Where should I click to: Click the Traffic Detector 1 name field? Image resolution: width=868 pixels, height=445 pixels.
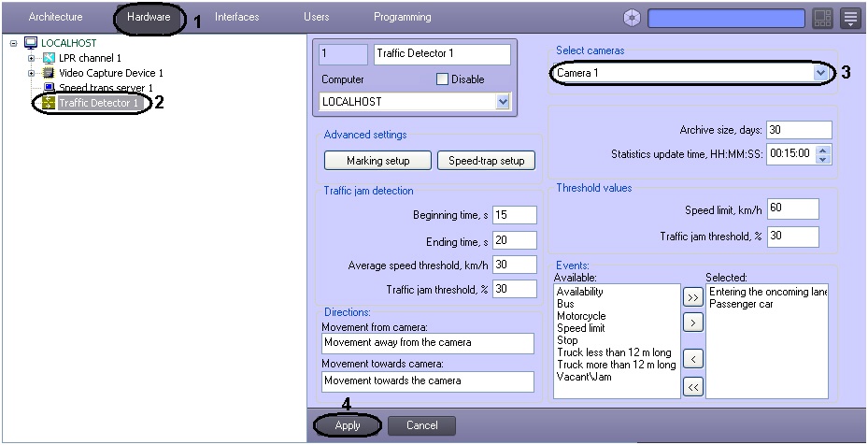442,54
